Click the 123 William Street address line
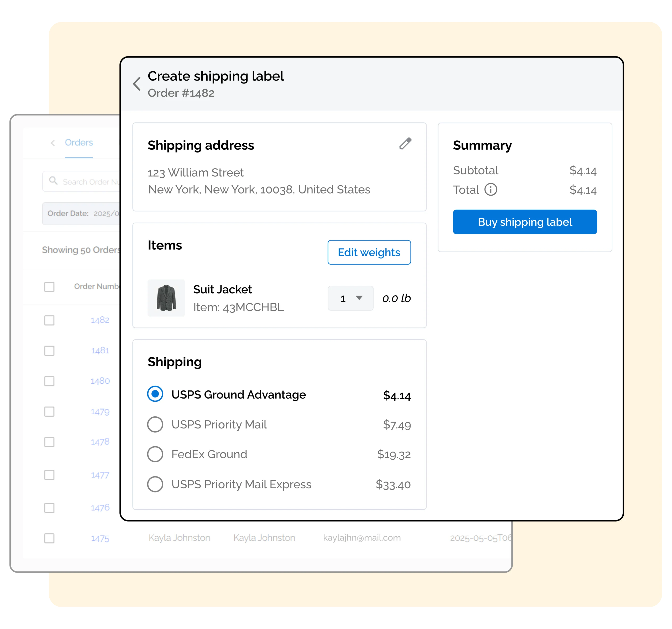Screen dimensions: 672x629 point(196,173)
